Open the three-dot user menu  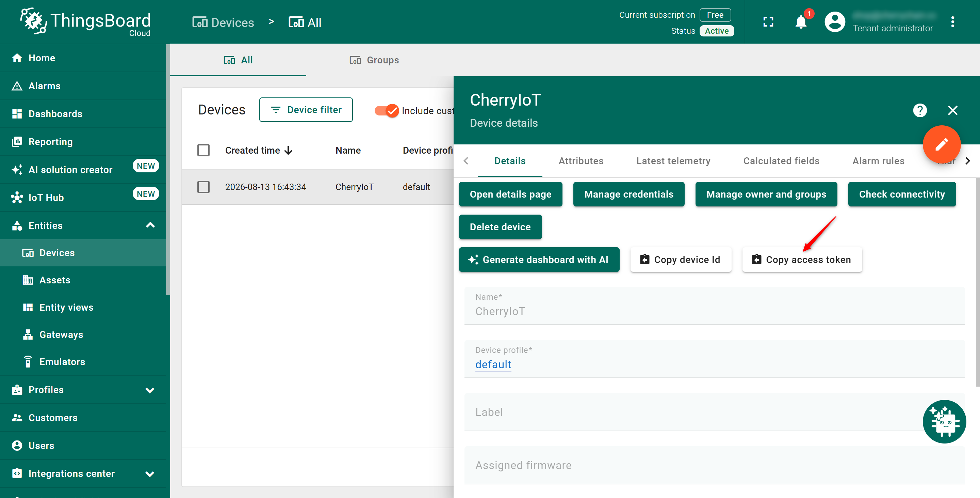click(x=953, y=22)
